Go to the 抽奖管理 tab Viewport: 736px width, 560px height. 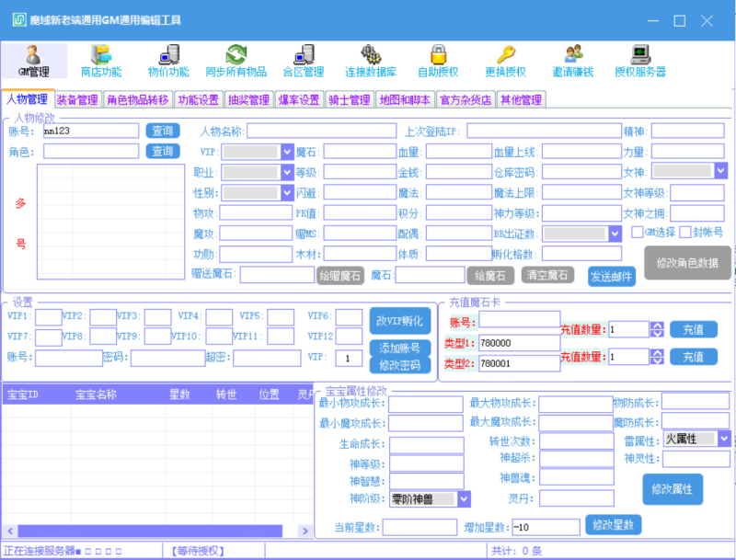pos(248,100)
